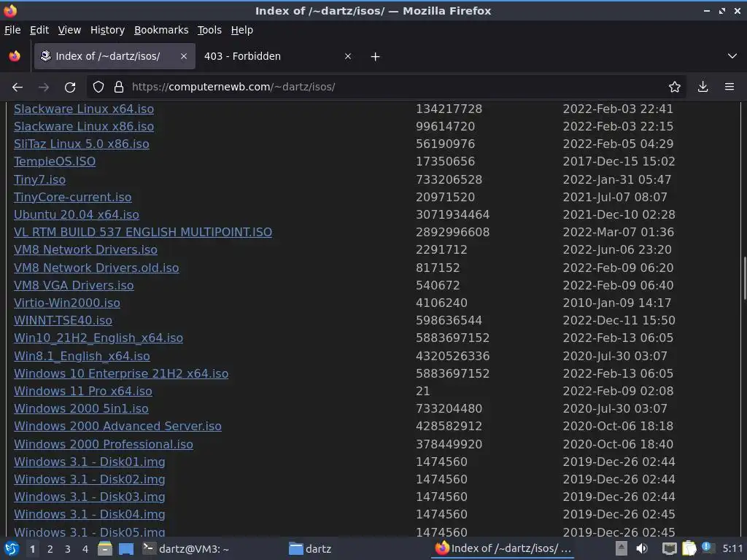Screen dimensions: 747x560
Task: Download Ubuntu 20.04 x64.iso
Action: click(x=77, y=215)
